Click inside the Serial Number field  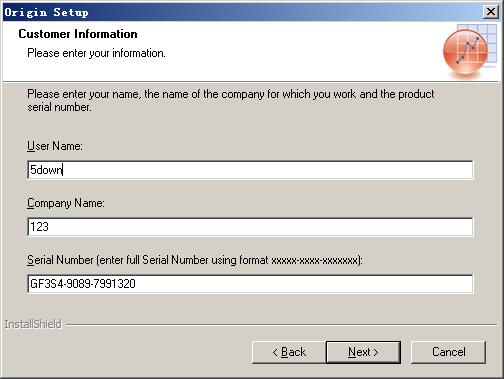(x=250, y=284)
